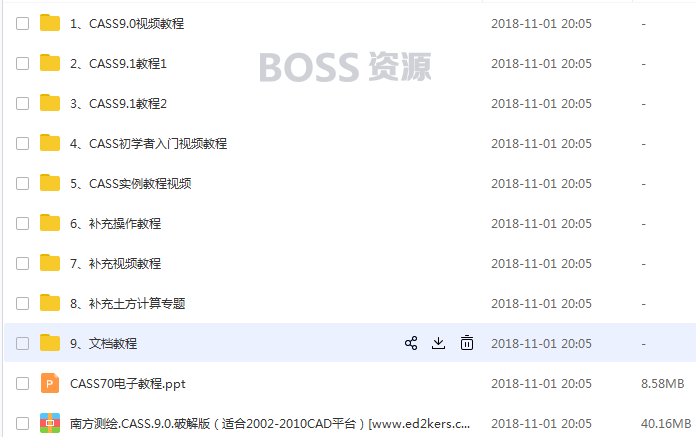Image resolution: width=696 pixels, height=437 pixels.
Task: Open the CASS70电子教程.ppt file icon
Action: (50, 383)
